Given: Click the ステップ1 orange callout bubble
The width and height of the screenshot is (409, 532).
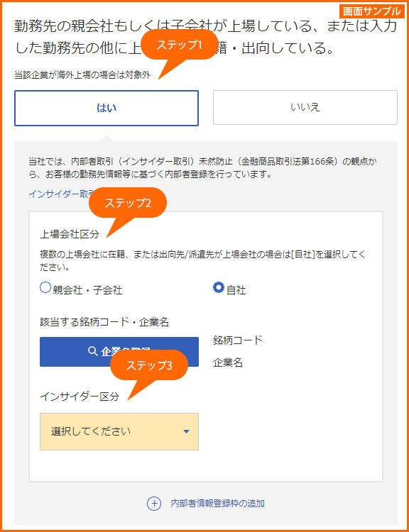Looking at the screenshot, I should point(179,45).
